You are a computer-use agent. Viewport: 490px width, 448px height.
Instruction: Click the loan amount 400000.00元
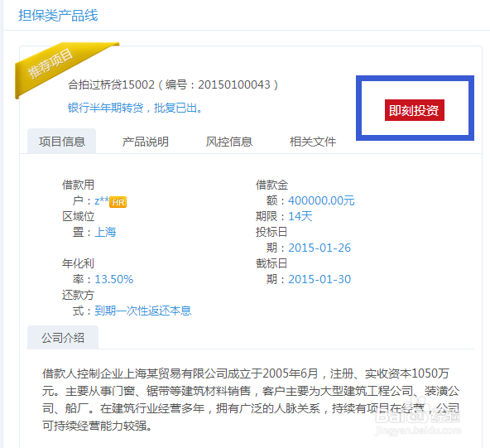click(x=321, y=200)
